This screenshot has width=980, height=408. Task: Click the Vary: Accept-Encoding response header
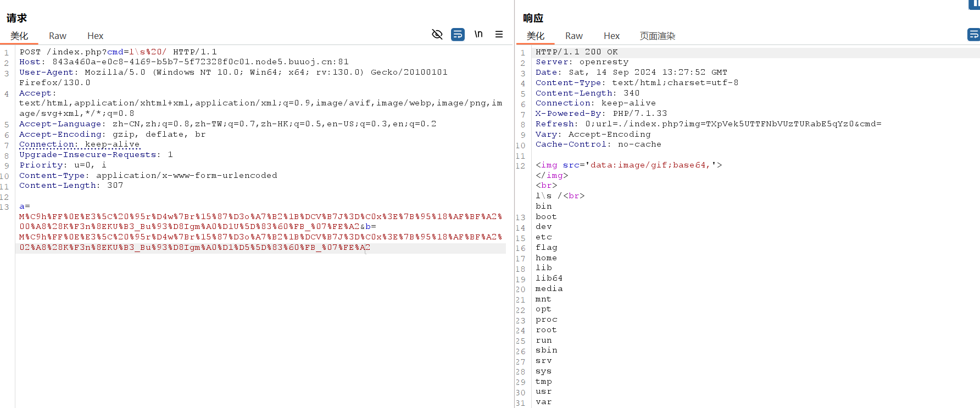pos(593,135)
